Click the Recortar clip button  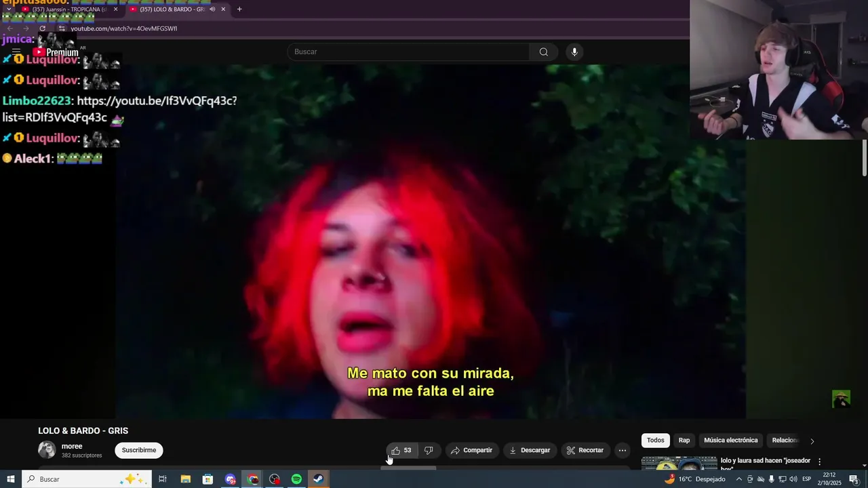click(x=585, y=450)
